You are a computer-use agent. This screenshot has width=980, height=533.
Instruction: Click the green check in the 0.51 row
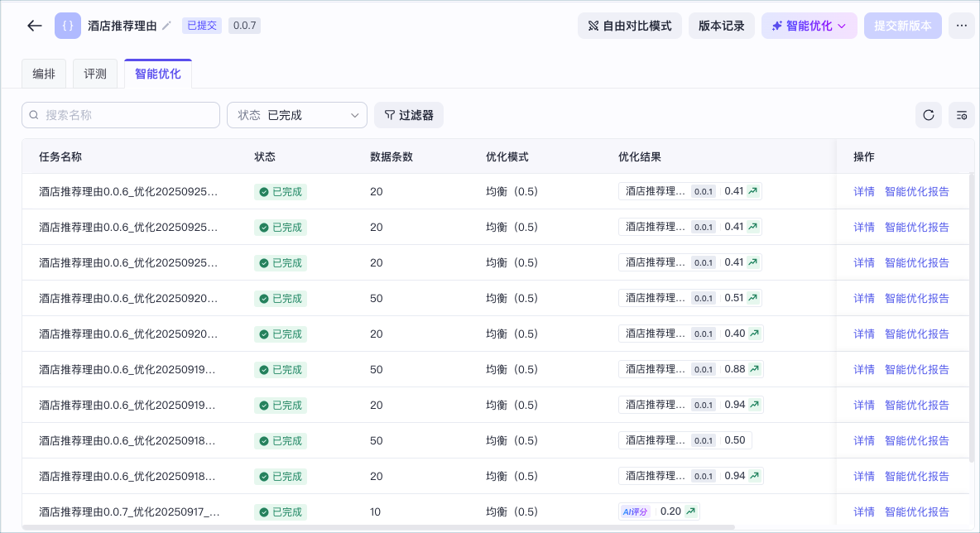264,298
